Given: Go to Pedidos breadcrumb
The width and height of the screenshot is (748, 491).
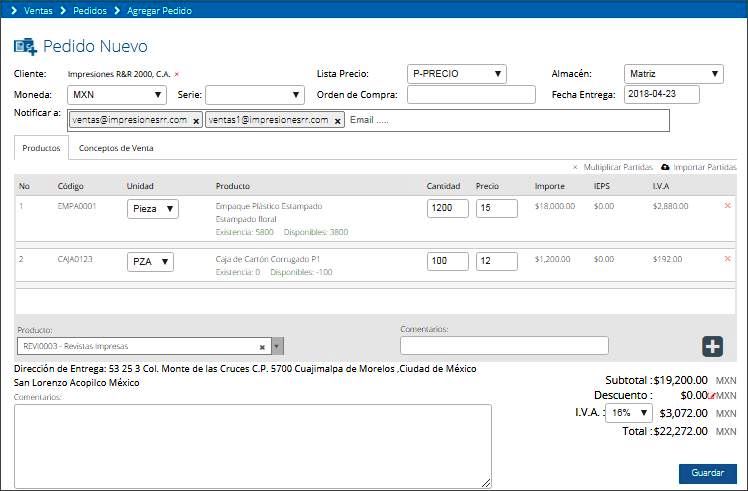Looking at the screenshot, I should (90, 10).
